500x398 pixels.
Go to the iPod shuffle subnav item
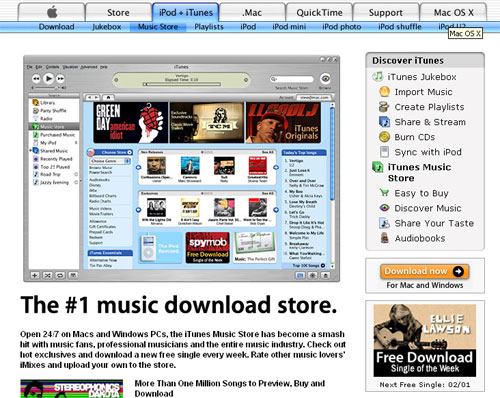[x=400, y=27]
